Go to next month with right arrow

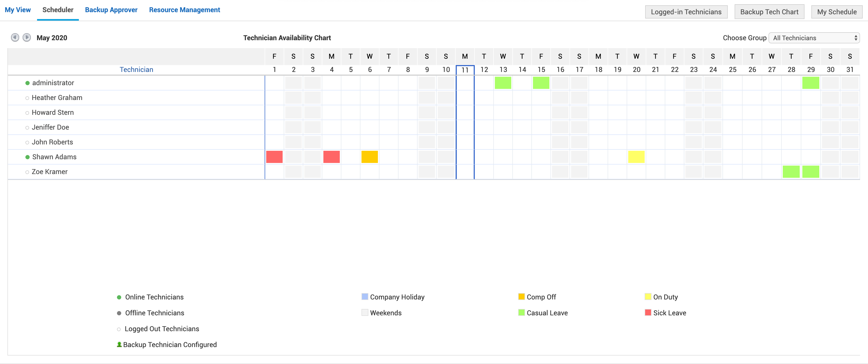click(27, 37)
